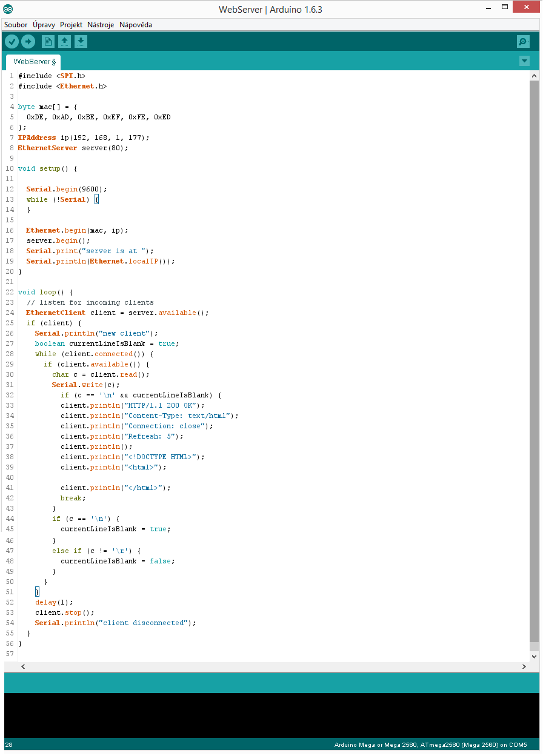Click the 'Connection: close' println line

pos(137,426)
